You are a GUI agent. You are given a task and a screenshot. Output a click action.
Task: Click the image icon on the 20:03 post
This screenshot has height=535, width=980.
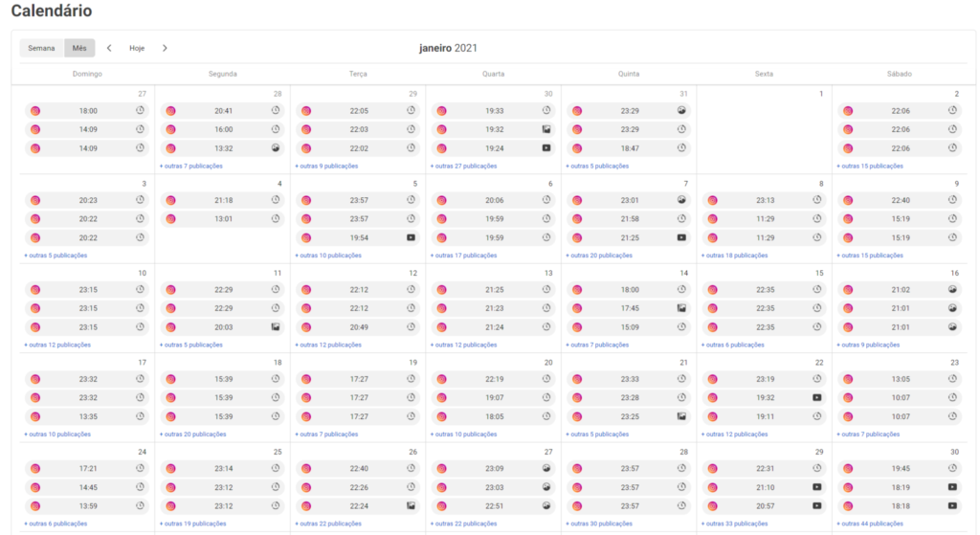(276, 327)
